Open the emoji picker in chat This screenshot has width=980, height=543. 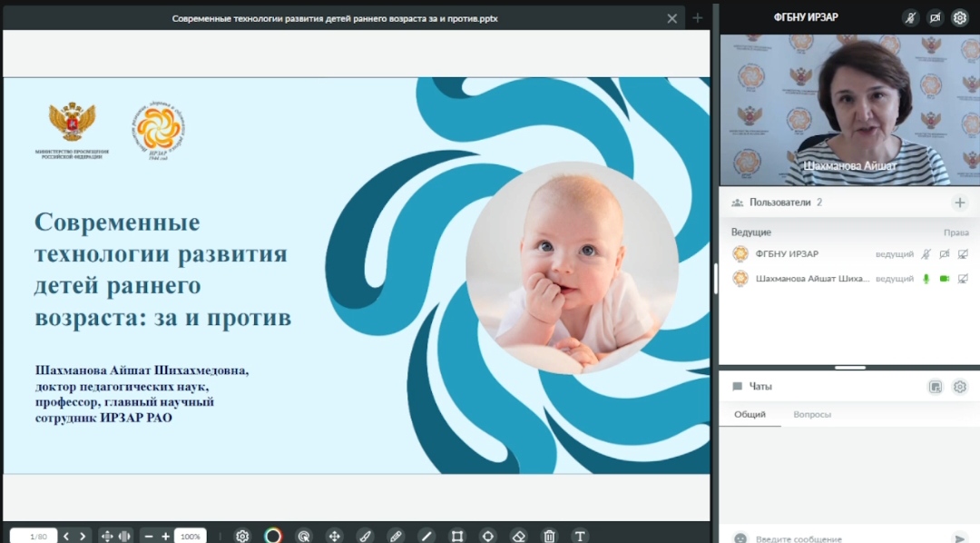740,538
